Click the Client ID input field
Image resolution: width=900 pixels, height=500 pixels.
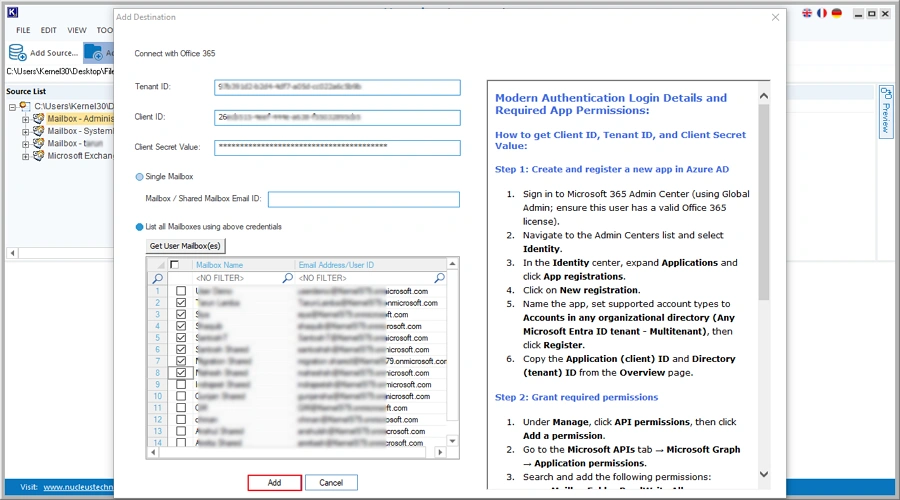337,118
